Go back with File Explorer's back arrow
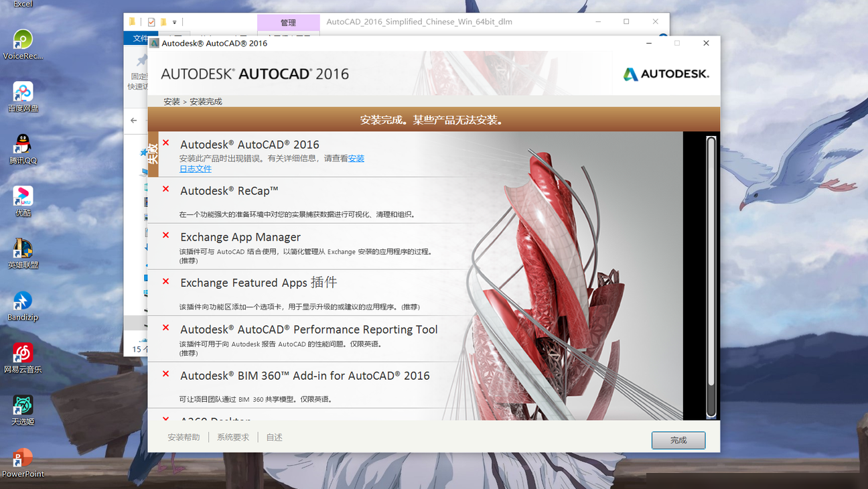Screen dimensions: 868x489 click(x=134, y=121)
